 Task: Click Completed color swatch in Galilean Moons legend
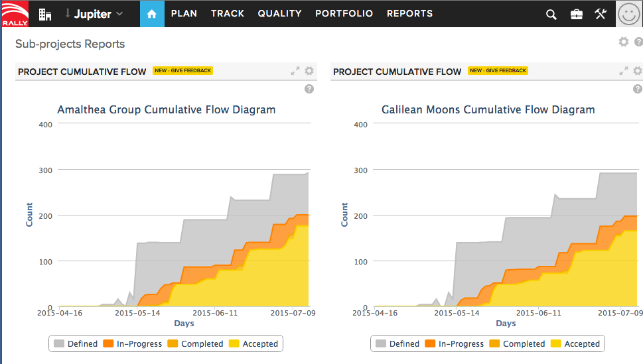tap(495, 343)
